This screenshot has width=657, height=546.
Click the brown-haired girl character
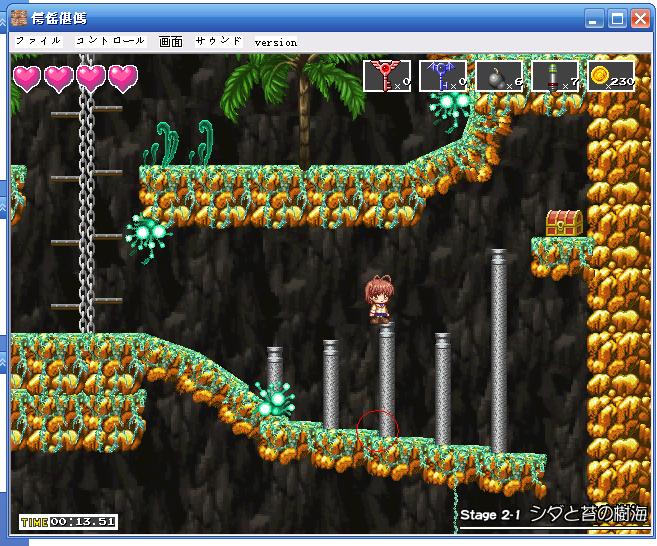(380, 299)
